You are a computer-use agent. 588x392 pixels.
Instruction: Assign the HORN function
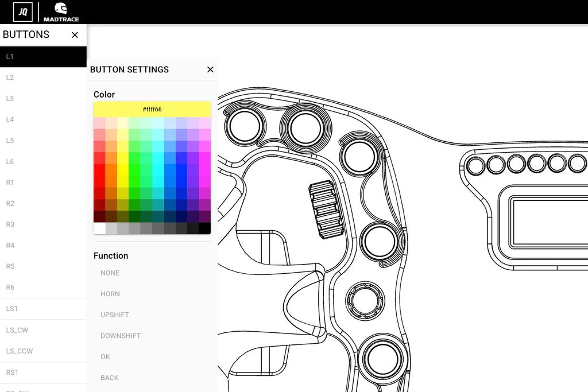tap(110, 294)
